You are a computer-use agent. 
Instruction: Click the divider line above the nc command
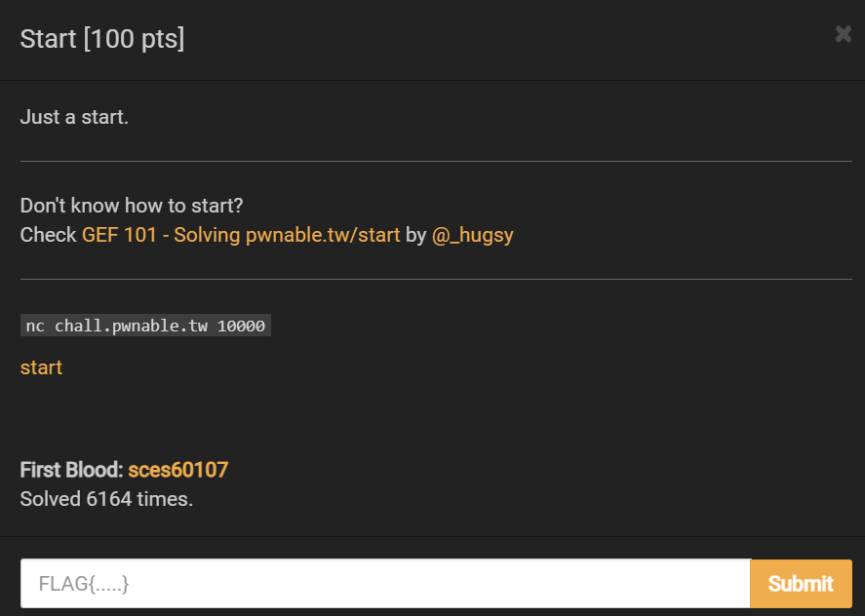[x=436, y=279]
